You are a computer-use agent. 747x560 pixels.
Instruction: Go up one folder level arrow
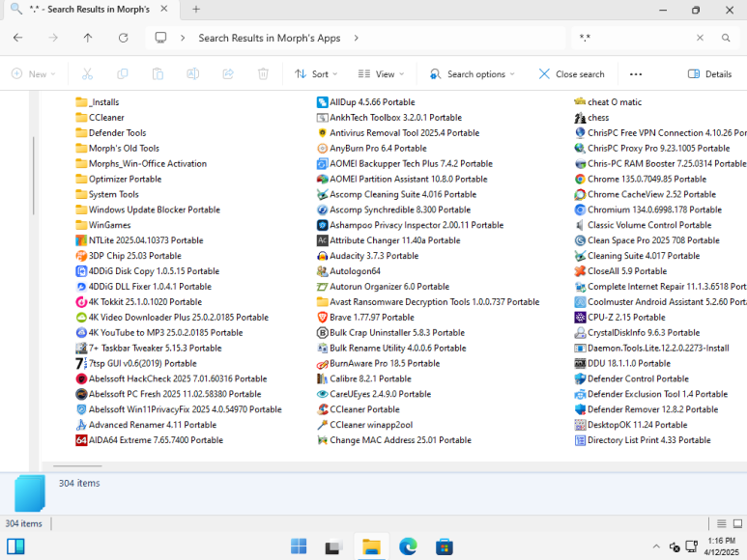coord(88,38)
